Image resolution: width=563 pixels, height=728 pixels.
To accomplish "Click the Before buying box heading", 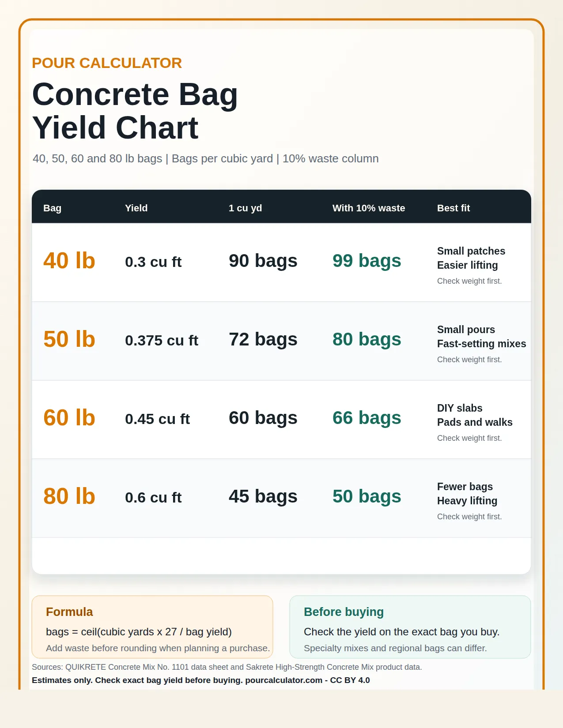I will click(x=344, y=612).
